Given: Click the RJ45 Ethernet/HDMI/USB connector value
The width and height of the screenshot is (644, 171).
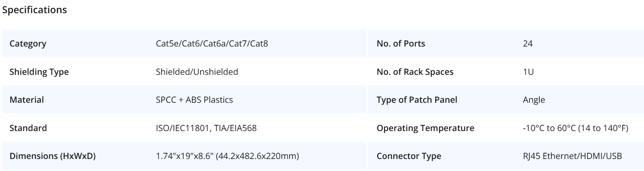Looking at the screenshot, I should click(572, 156).
